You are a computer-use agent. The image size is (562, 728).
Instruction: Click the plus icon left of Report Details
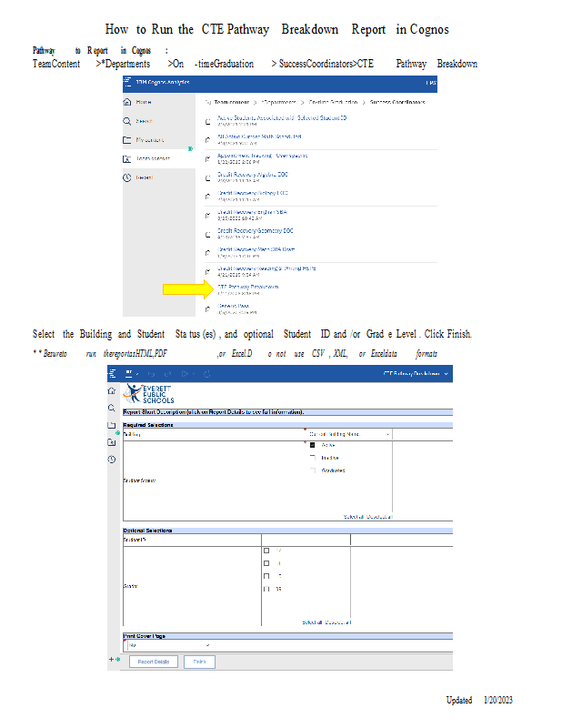coord(111,659)
